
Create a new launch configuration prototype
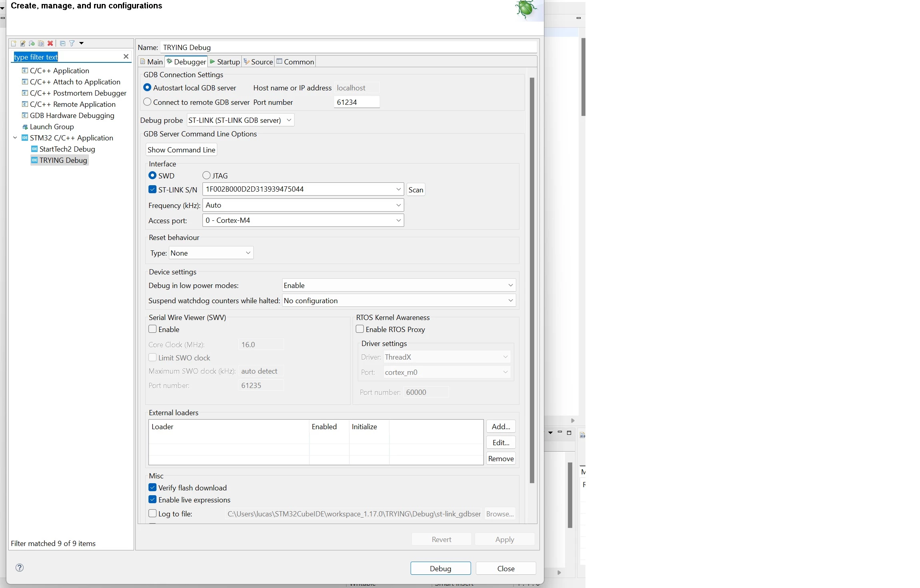pyautogui.click(x=23, y=43)
